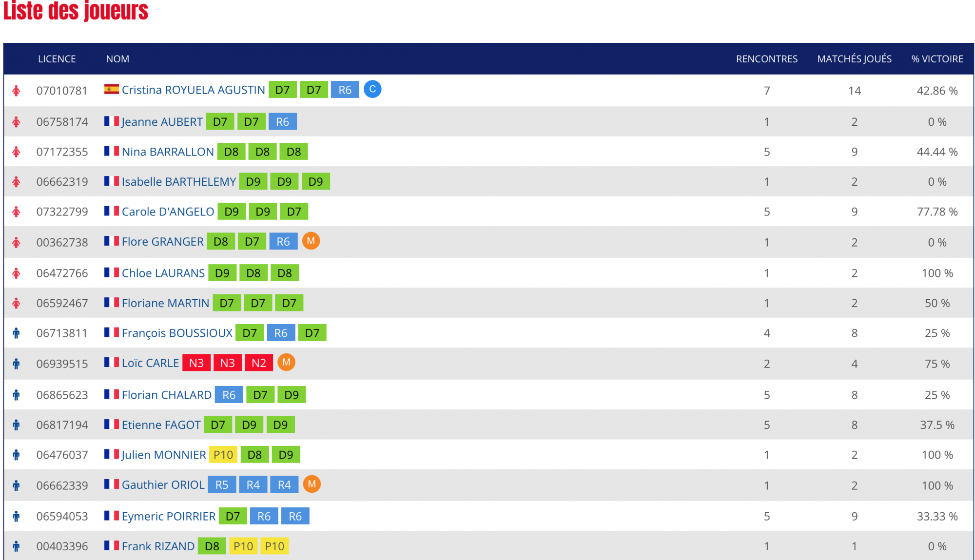Image resolution: width=975 pixels, height=560 pixels.
Task: Click the 44.44 % victory value
Action: [937, 152]
